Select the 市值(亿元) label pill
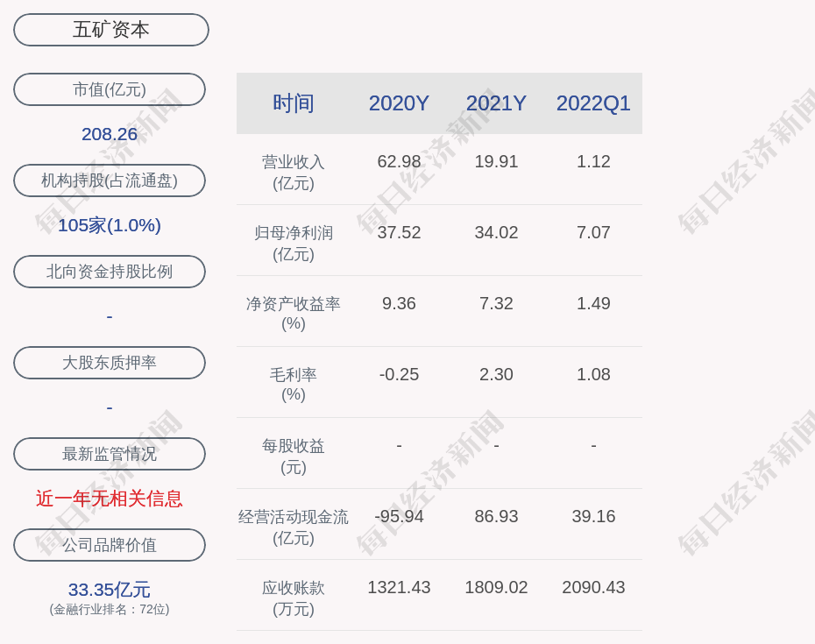Screen dimensions: 815x644 click(x=110, y=89)
